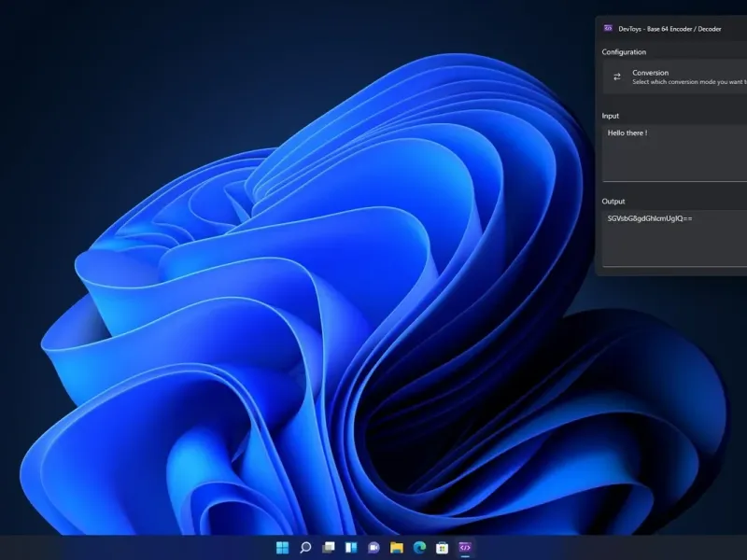Click the Output section label
This screenshot has height=560, width=747.
[x=613, y=202]
